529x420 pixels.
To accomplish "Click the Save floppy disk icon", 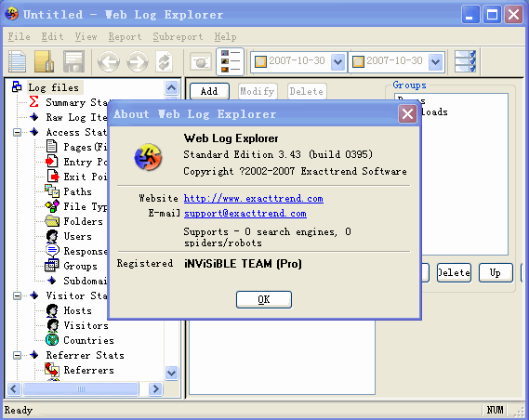I will [x=73, y=61].
